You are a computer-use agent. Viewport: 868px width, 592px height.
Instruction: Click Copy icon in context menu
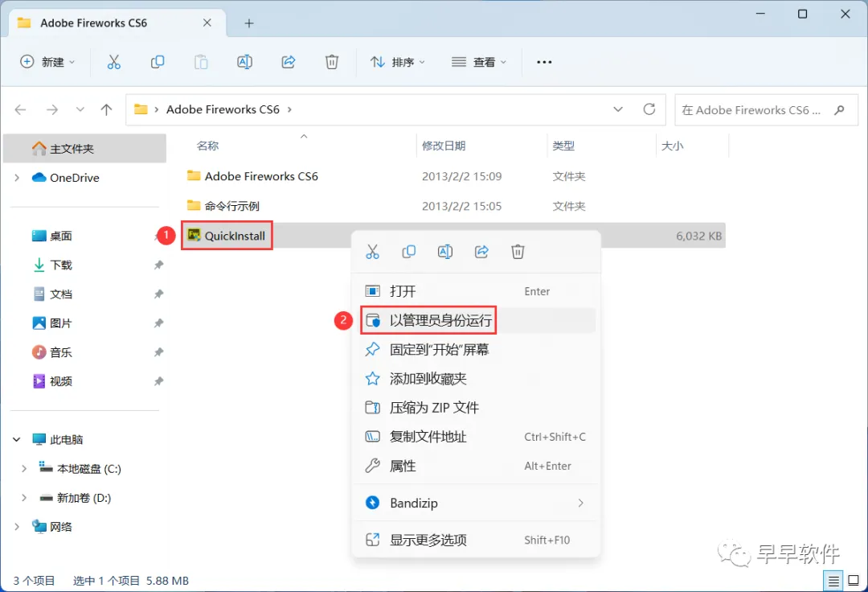tap(408, 252)
